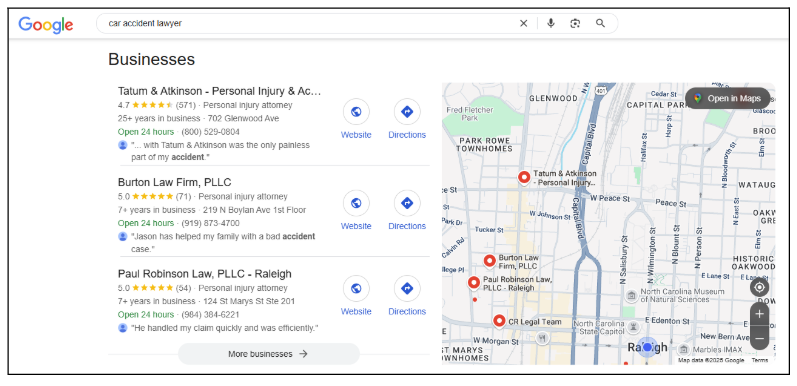Open Paul Robinson Law, PLLC - Raleigh title
The width and height of the screenshot is (797, 386).
(x=205, y=274)
